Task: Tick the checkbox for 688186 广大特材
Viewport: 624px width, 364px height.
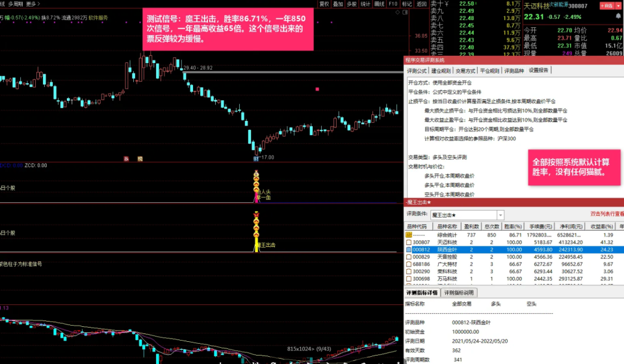Action: (x=409, y=264)
